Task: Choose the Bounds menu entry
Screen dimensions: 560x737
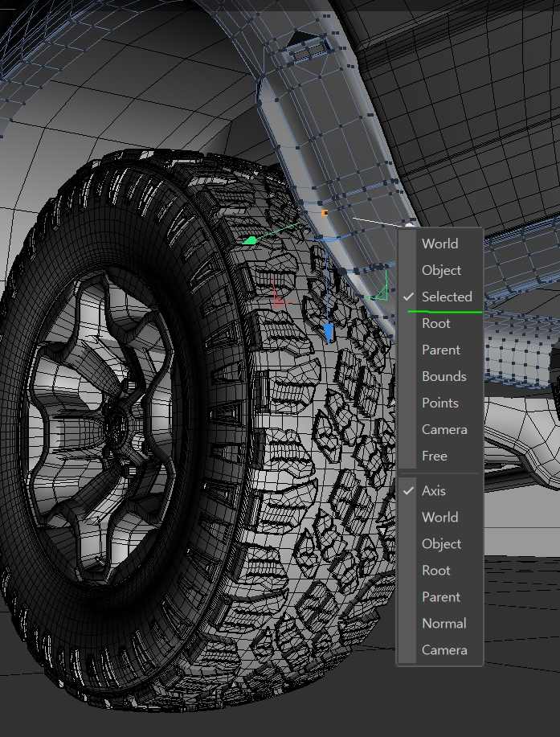Action: coord(440,376)
